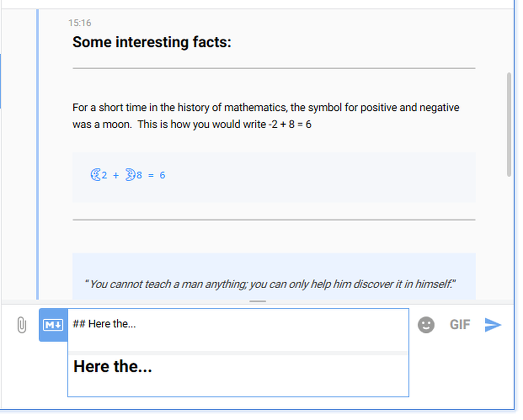This screenshot has height=420, width=523.
Task: Click the divider line below the code block
Action: (x=273, y=219)
